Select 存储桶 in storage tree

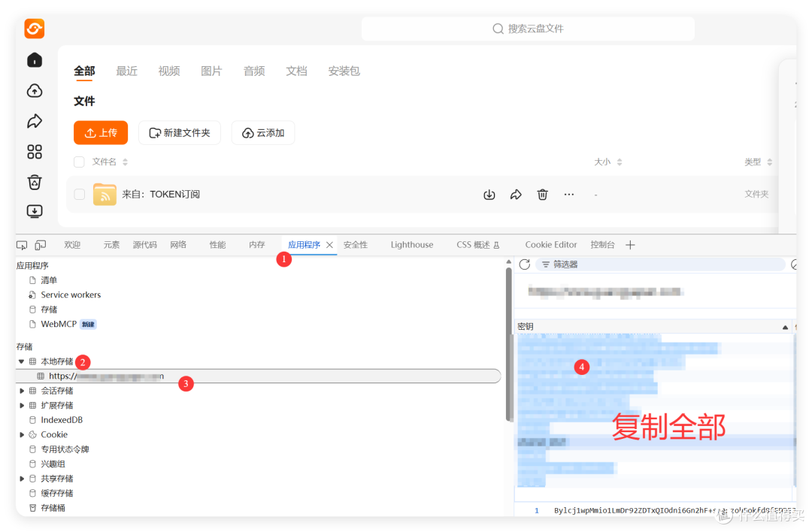pyautogui.click(x=53, y=508)
